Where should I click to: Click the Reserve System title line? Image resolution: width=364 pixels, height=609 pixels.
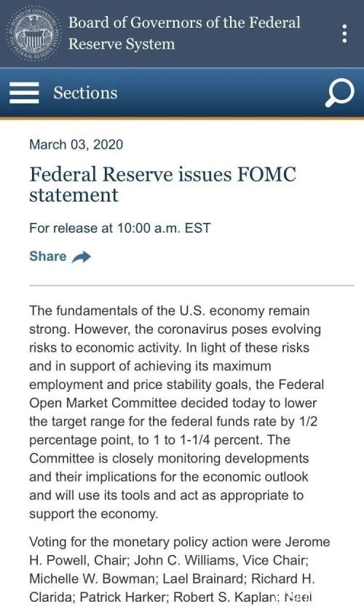coord(122,44)
